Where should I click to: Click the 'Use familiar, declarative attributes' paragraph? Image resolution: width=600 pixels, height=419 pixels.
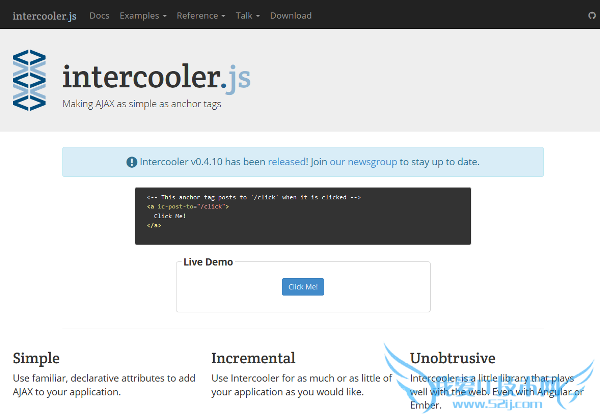pos(104,385)
